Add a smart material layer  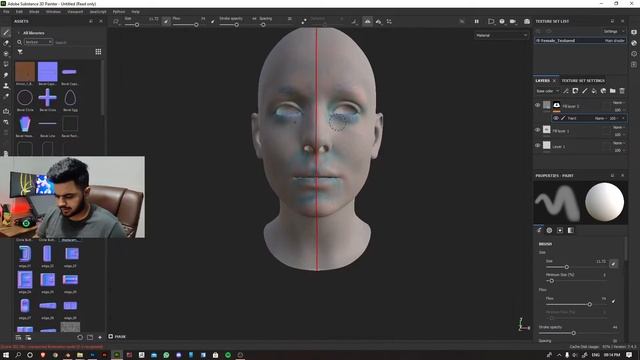click(x=603, y=91)
